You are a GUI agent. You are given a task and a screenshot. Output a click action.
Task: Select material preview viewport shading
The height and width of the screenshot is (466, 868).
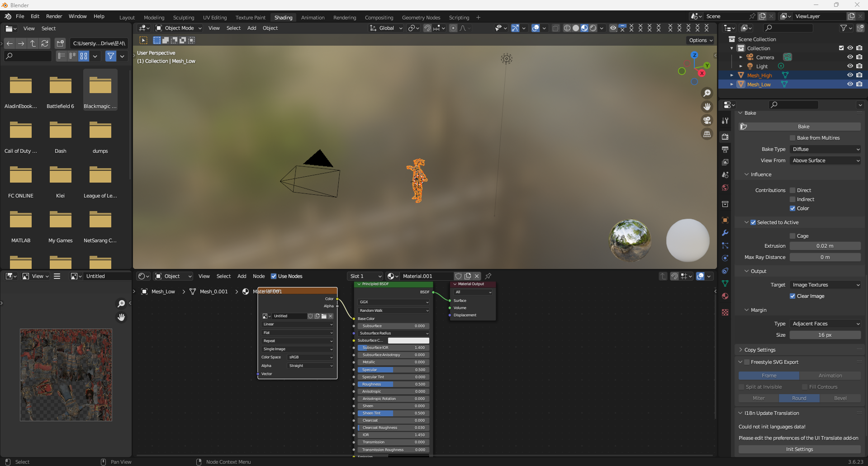pos(584,28)
